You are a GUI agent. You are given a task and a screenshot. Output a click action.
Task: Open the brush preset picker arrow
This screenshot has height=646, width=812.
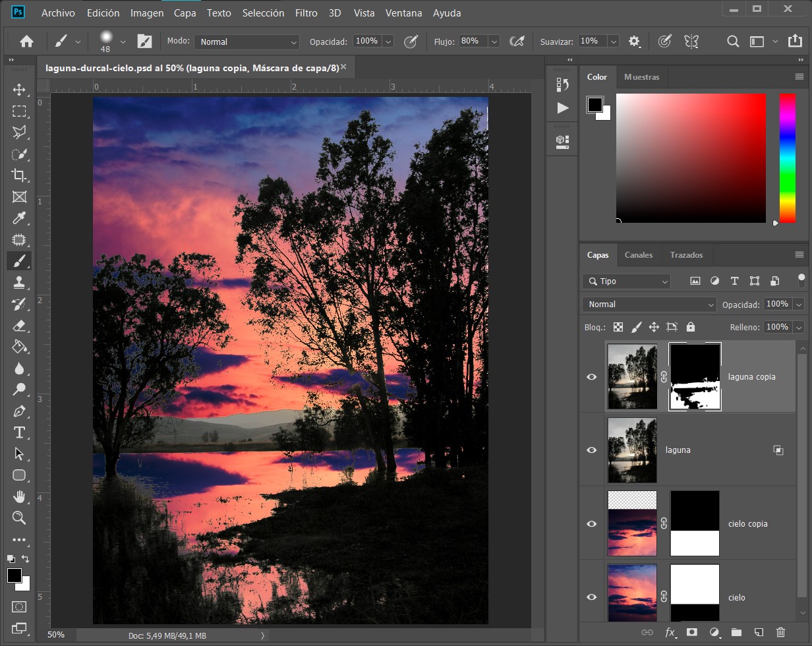click(123, 42)
